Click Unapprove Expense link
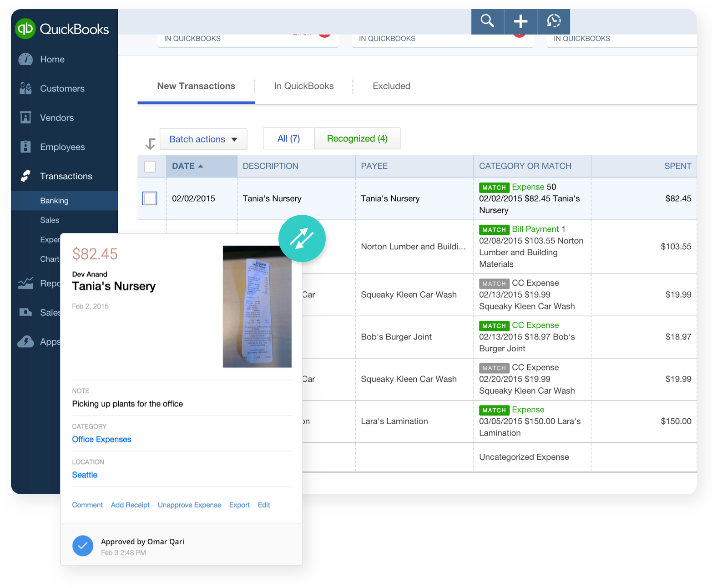The image size is (717, 588). 189,505
